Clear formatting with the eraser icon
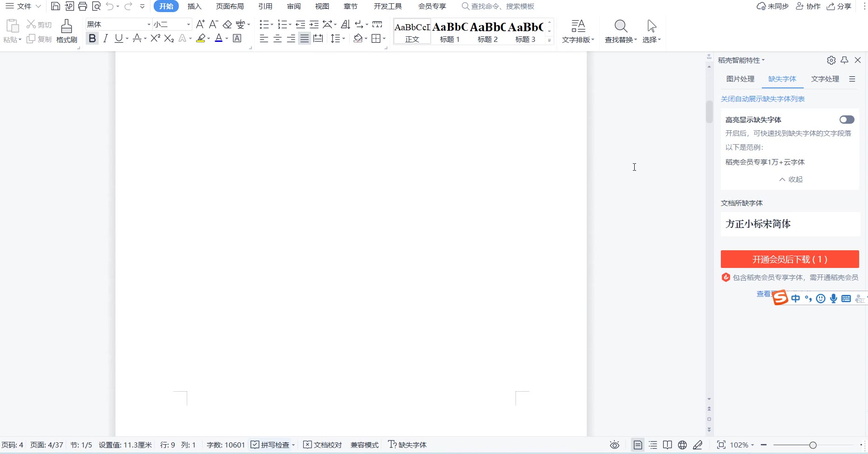868x454 pixels. point(227,24)
